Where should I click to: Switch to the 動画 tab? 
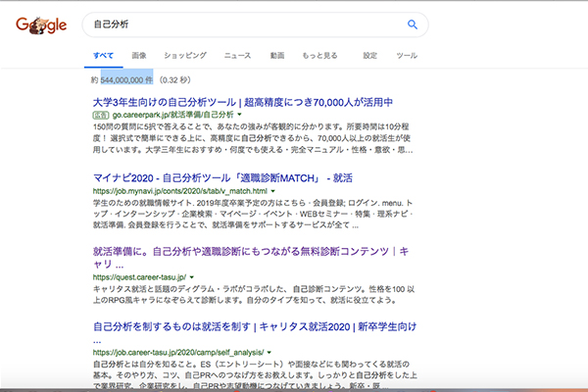tap(277, 56)
